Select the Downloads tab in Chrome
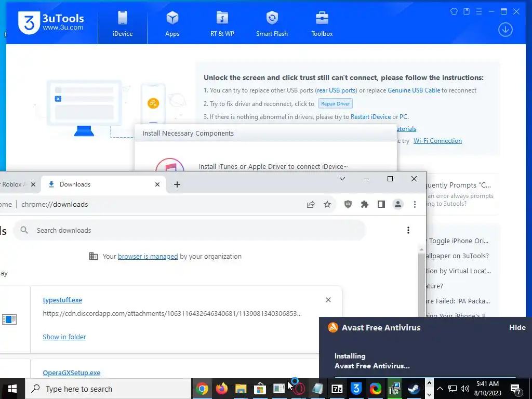Image resolution: width=532 pixels, height=399 pixels. coord(103,184)
